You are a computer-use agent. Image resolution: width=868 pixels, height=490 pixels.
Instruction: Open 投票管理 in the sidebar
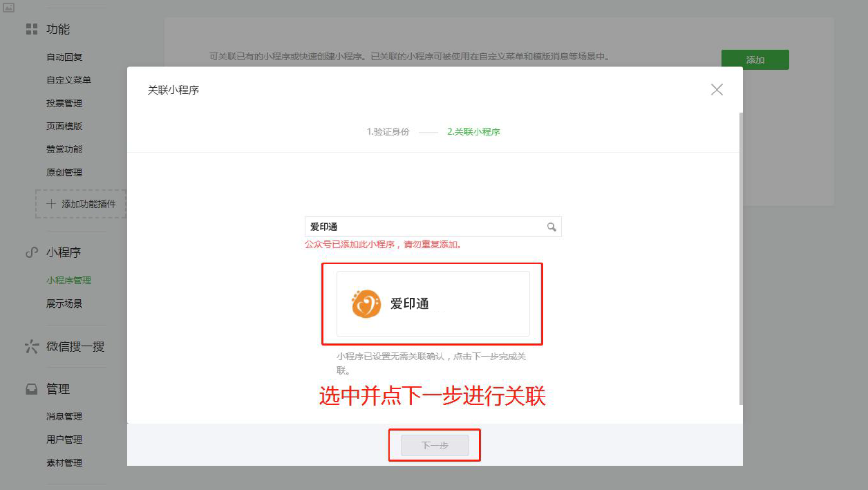click(x=64, y=104)
